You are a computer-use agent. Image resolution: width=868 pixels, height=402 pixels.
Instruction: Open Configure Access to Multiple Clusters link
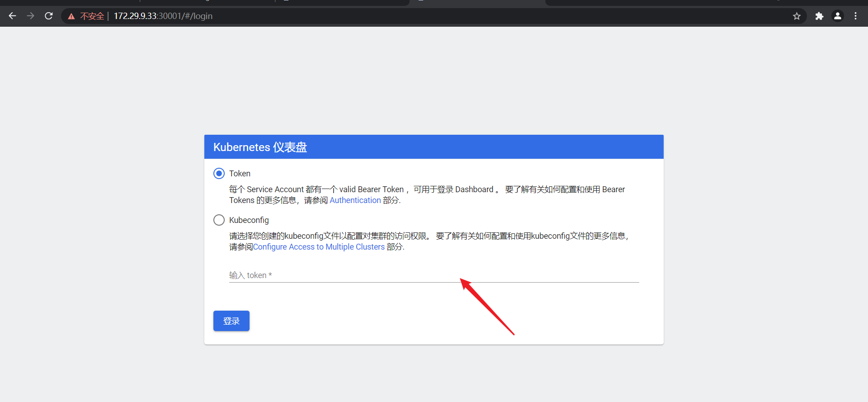pos(319,247)
